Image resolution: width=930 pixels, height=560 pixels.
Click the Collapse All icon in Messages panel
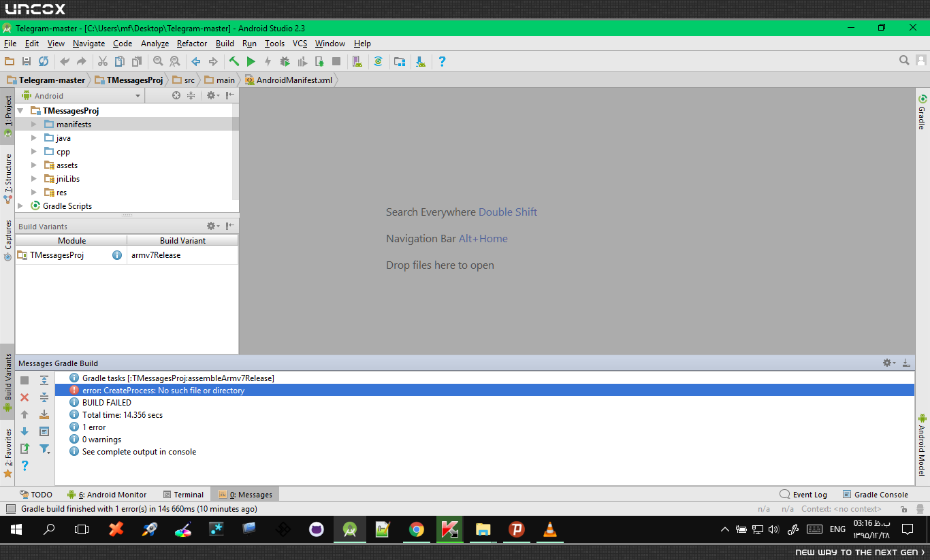point(44,397)
